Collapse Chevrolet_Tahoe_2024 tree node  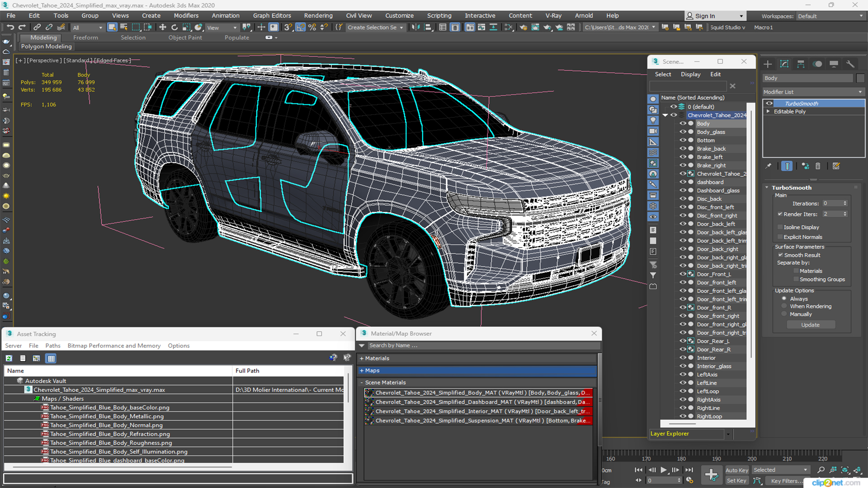(665, 115)
